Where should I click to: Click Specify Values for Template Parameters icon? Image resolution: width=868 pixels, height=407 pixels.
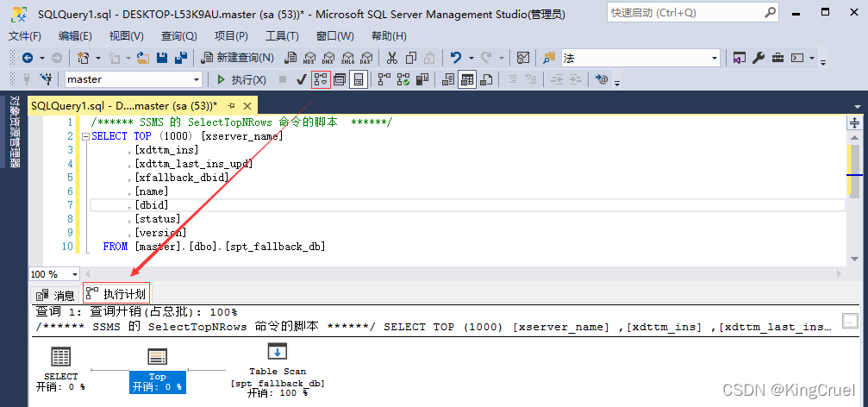601,79
